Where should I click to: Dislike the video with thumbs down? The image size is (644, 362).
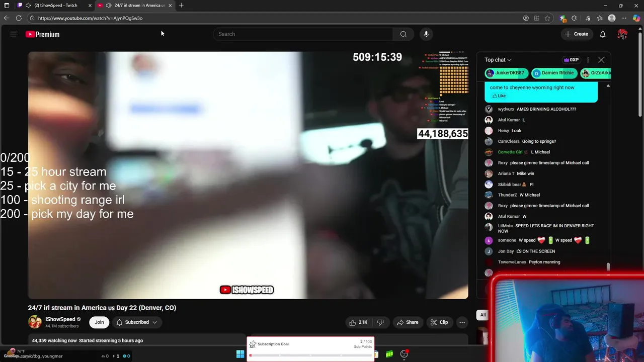pyautogui.click(x=380, y=322)
